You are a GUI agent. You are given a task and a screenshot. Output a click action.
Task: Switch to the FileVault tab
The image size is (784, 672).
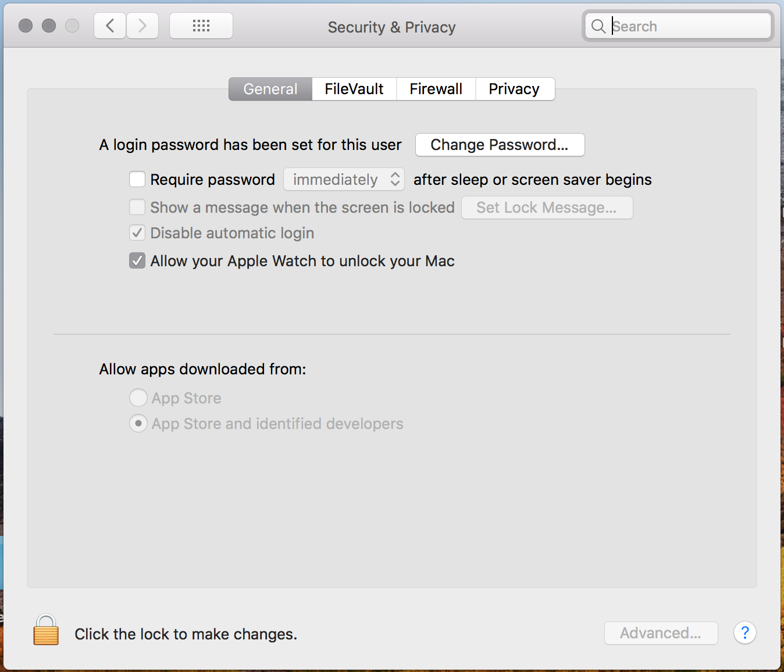click(354, 89)
